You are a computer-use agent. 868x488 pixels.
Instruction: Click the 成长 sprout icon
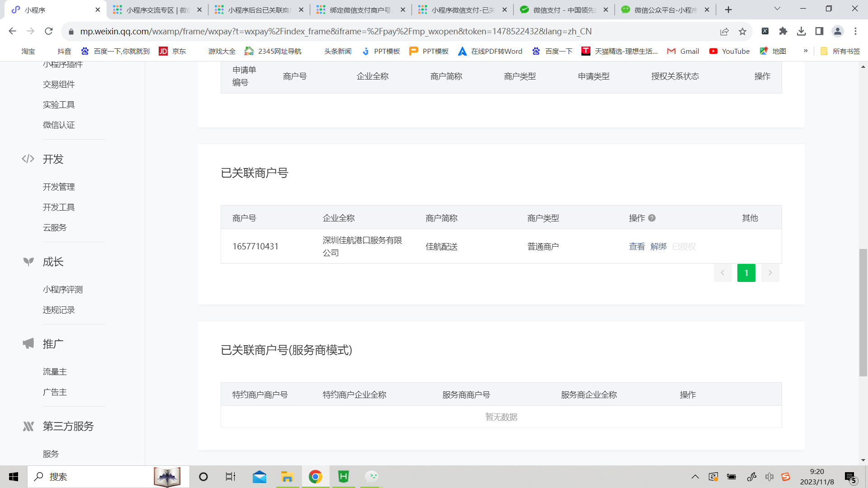[x=28, y=262]
